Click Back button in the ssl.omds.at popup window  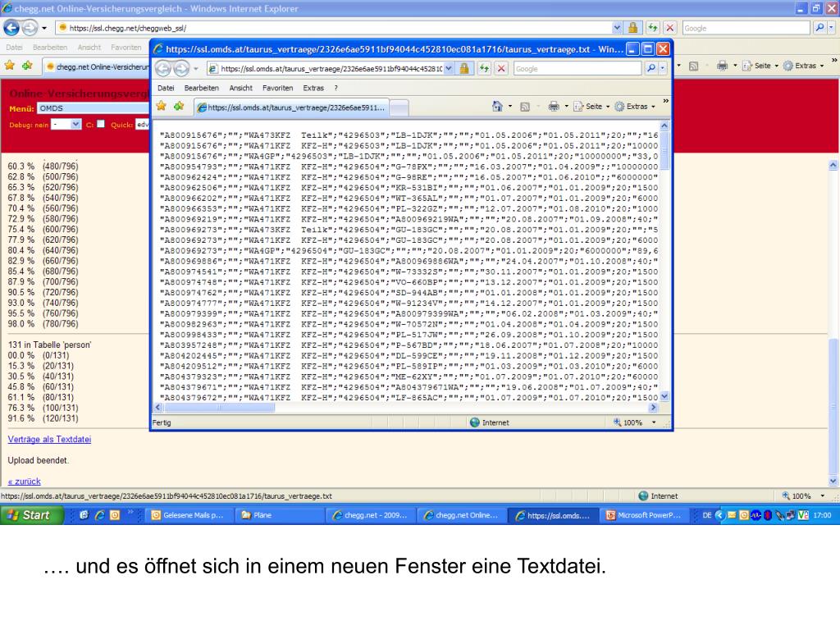click(163, 69)
